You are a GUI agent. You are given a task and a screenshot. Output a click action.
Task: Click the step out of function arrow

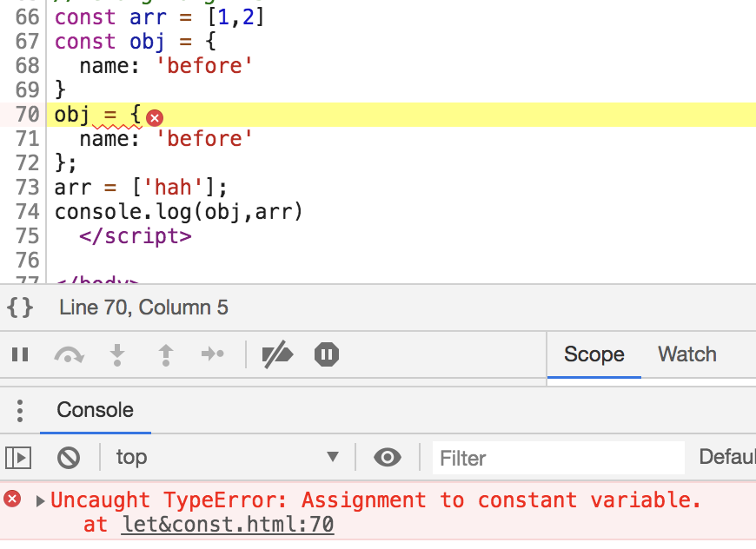coord(165,354)
